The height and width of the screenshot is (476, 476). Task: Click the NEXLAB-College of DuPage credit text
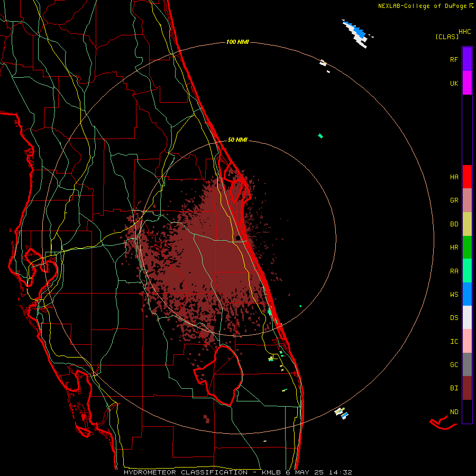coord(426,6)
